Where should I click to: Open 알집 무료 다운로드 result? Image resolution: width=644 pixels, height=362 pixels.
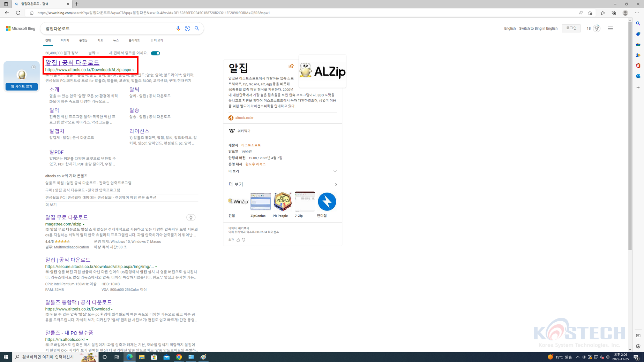pyautogui.click(x=67, y=217)
